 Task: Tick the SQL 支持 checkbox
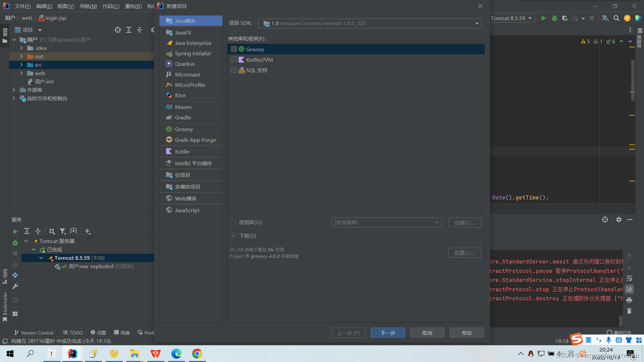click(234, 70)
